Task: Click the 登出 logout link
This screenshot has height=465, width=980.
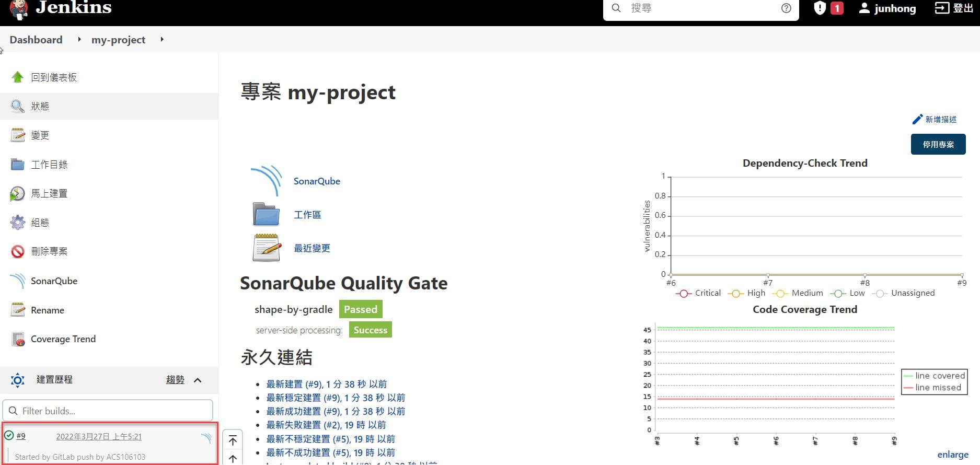Action: [x=954, y=8]
